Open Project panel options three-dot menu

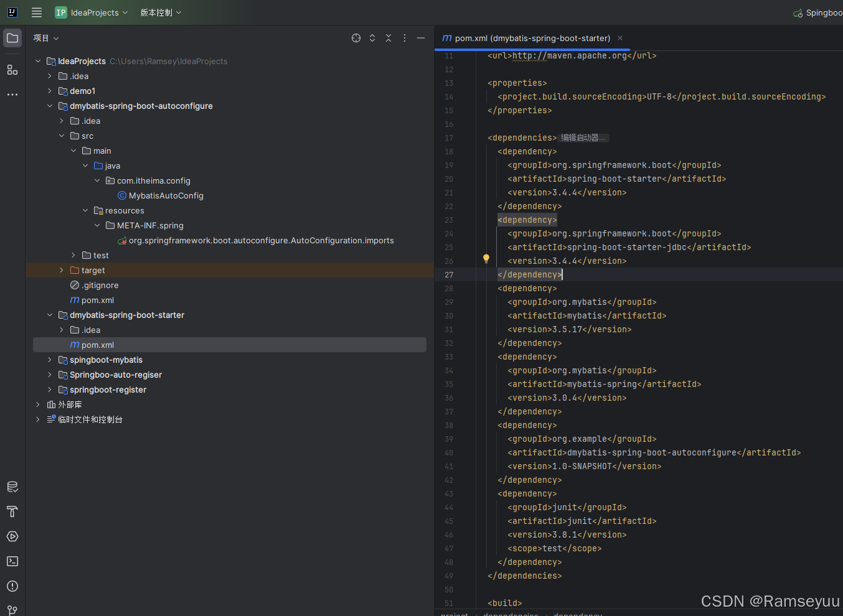click(x=405, y=38)
